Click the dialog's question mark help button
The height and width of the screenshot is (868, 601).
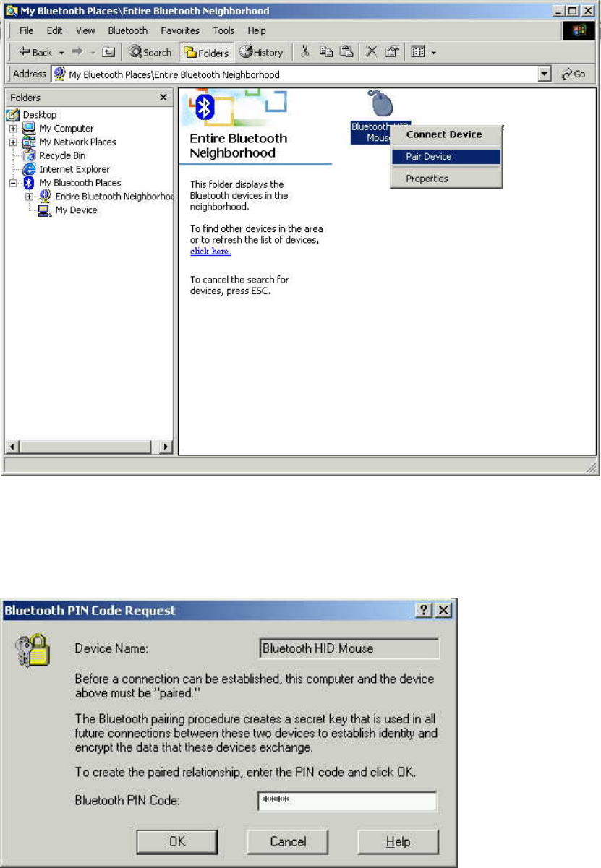point(423,610)
